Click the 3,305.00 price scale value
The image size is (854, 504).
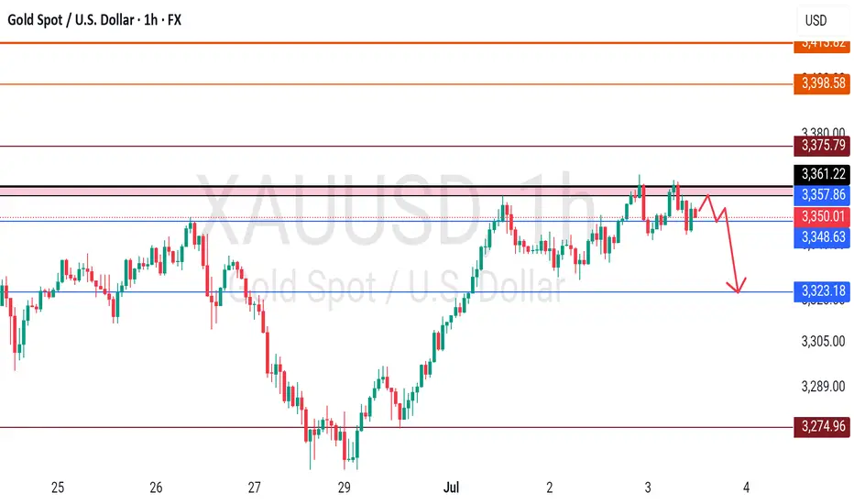823,342
